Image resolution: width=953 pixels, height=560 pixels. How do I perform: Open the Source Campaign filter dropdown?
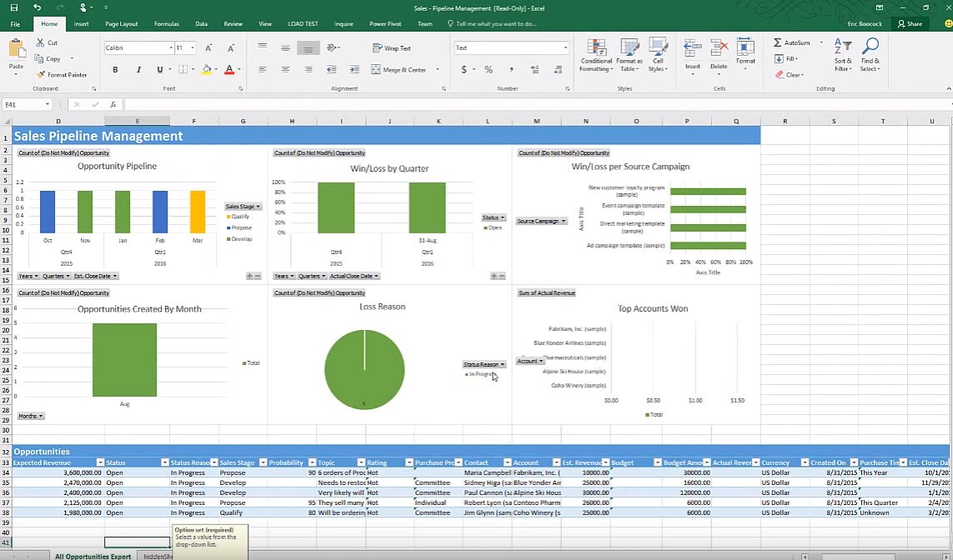(x=541, y=222)
